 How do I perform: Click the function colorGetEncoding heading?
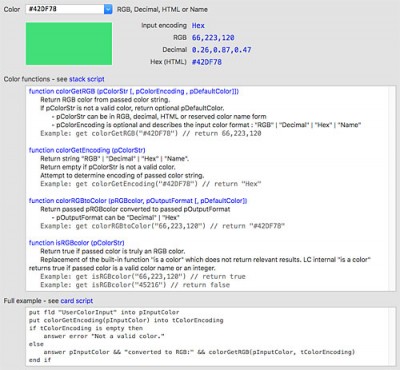point(87,150)
